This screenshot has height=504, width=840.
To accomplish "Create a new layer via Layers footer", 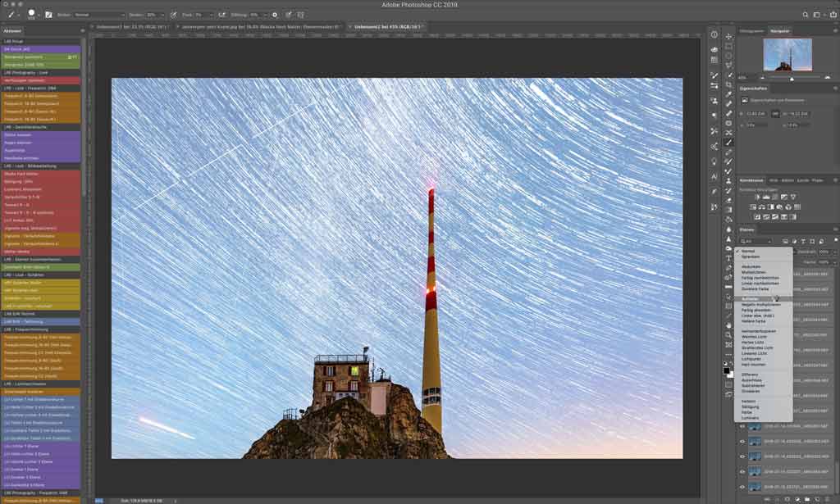I will [819, 500].
